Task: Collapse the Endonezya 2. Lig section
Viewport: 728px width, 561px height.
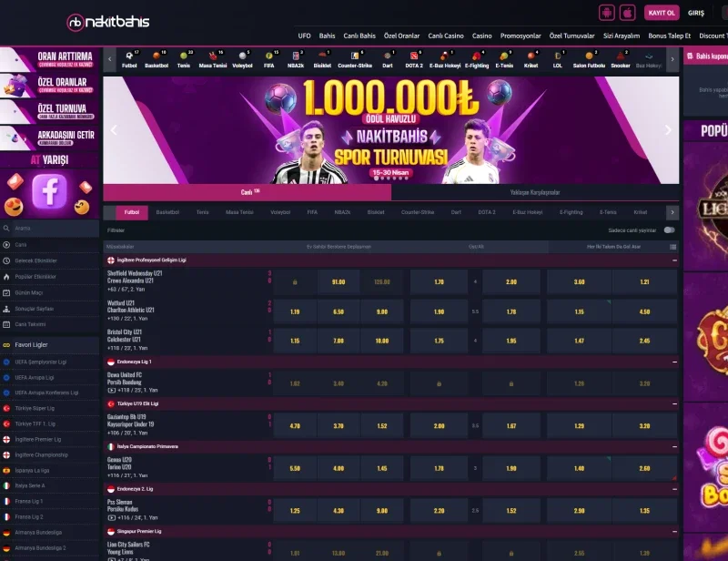Action: click(x=674, y=489)
